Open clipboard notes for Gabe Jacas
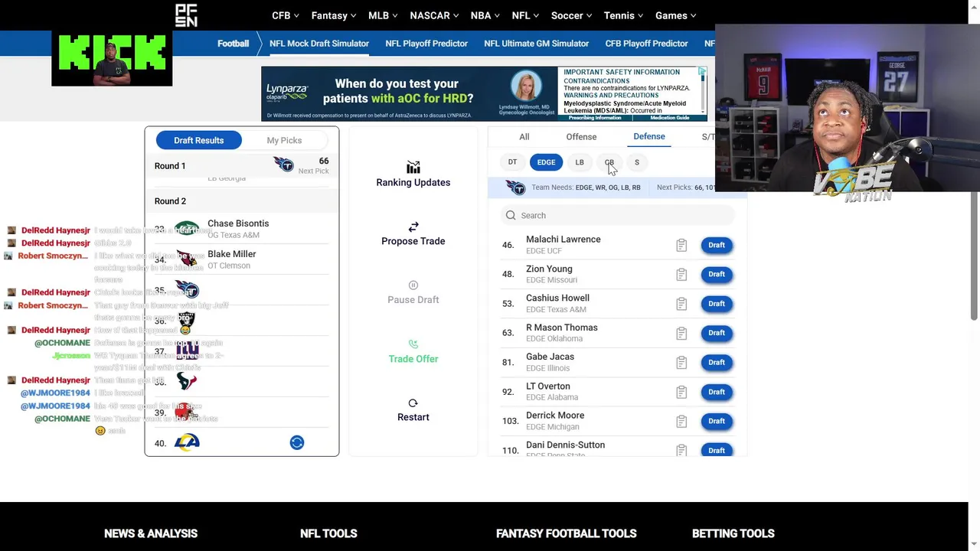Image resolution: width=980 pixels, height=551 pixels. point(681,362)
